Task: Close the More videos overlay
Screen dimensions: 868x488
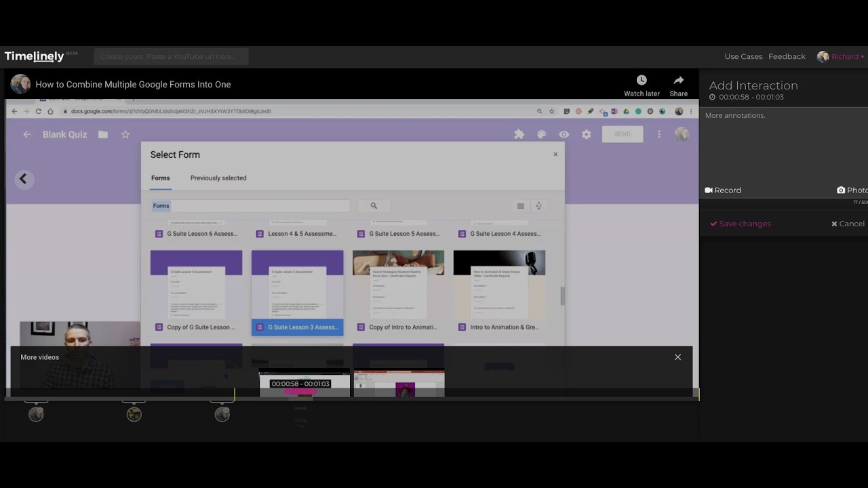Action: [x=677, y=357]
